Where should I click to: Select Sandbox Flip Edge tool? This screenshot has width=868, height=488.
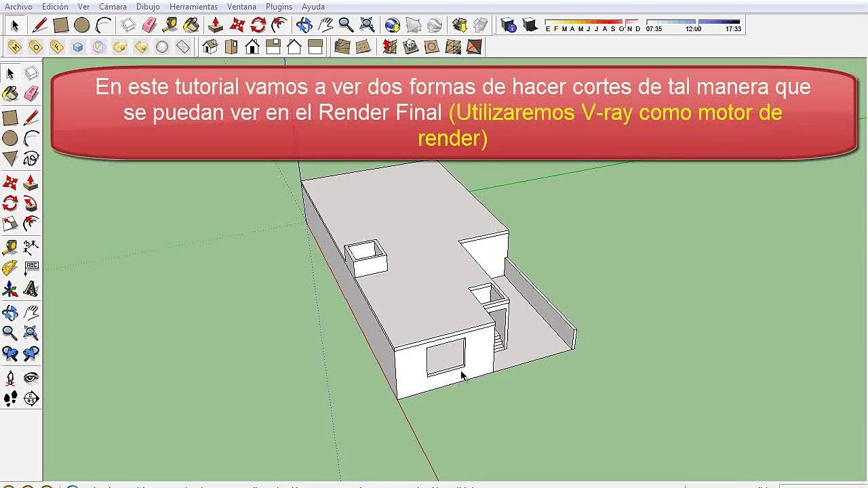point(474,47)
